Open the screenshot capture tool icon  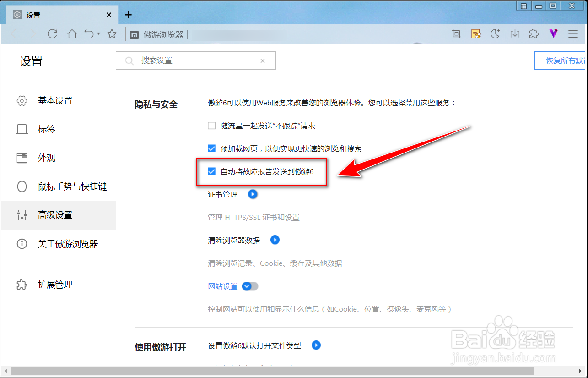tap(456, 34)
